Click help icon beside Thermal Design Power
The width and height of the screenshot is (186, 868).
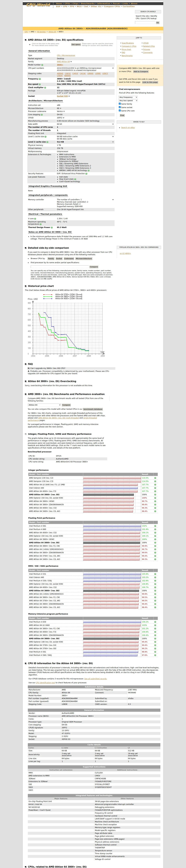pyautogui.click(x=52, y=227)
